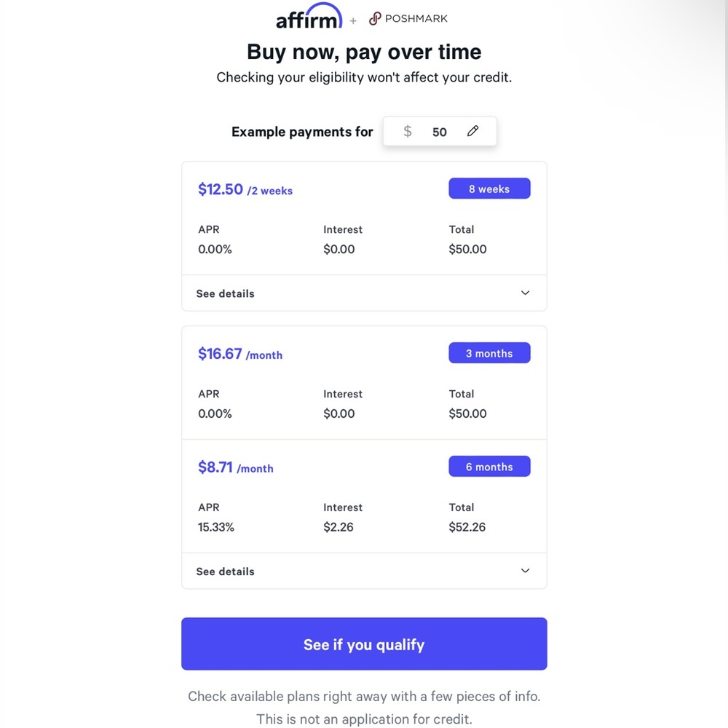728x728 pixels.
Task: Click the "Buy now, pay over time" heading
Action: [364, 52]
